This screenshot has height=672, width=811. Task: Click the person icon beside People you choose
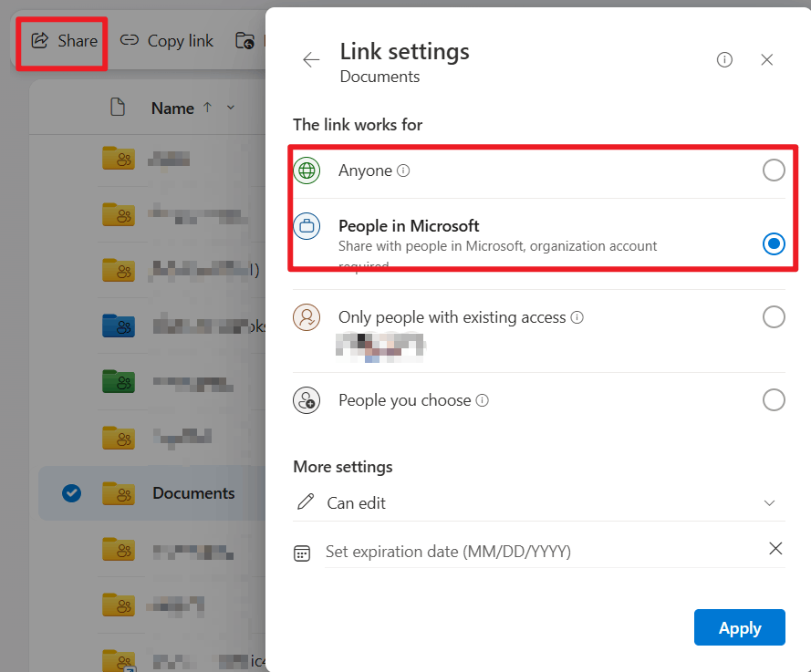306,399
